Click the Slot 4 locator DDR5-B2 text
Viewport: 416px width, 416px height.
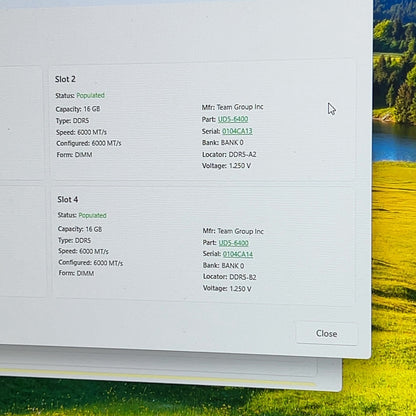[243, 277]
